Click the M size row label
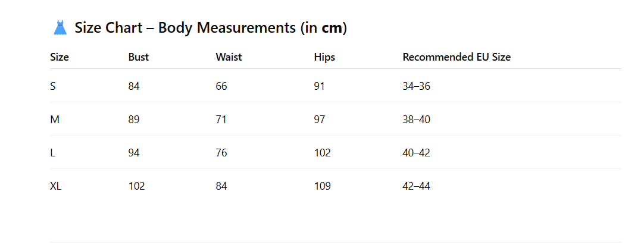Screen dimensions: 644x245 click(x=55, y=120)
